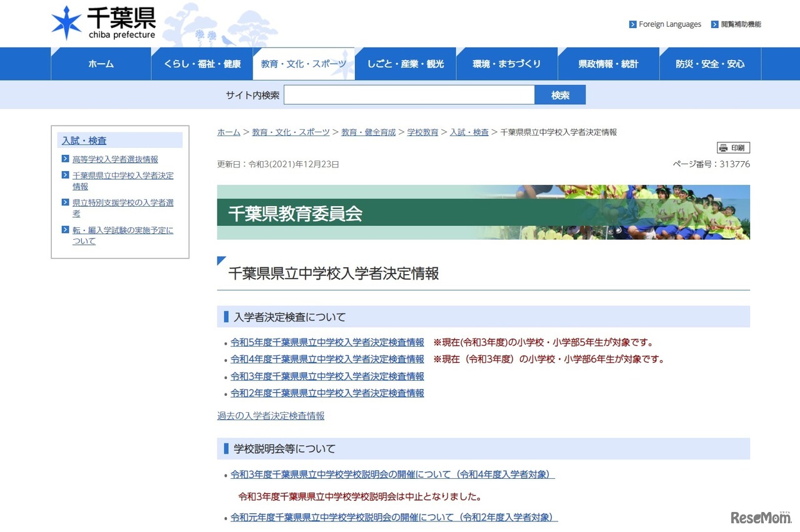This screenshot has height=532, width=800.
Task: Click arrow icon next to 転・編入学試験の実施予定
Action: (x=66, y=230)
